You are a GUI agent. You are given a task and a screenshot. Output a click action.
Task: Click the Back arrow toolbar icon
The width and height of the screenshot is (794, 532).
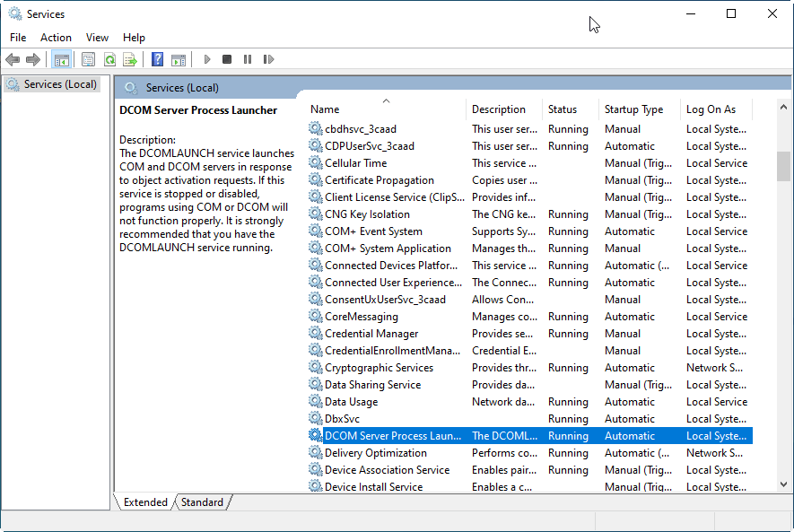13,60
